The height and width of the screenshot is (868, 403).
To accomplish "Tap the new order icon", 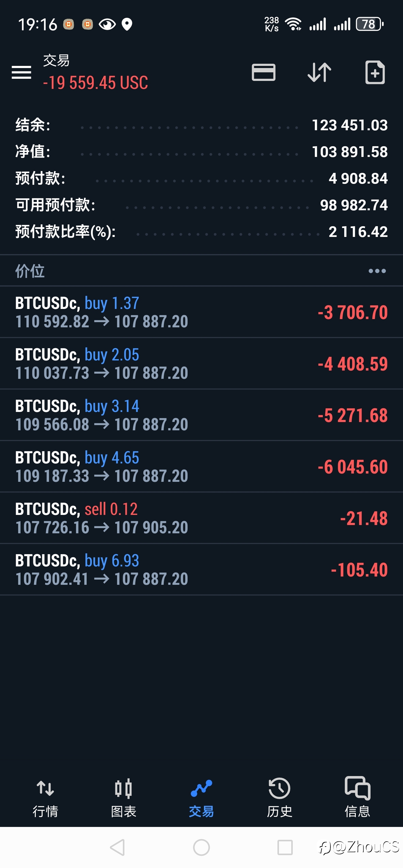I will coord(375,72).
